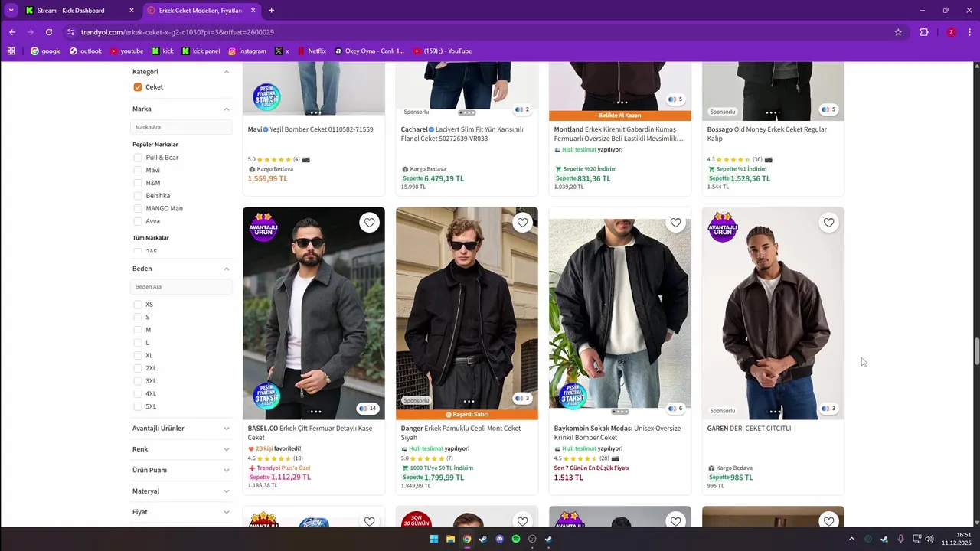Image resolution: width=980 pixels, height=551 pixels.
Task: Tick the 3XL size checkbox
Action: [138, 381]
